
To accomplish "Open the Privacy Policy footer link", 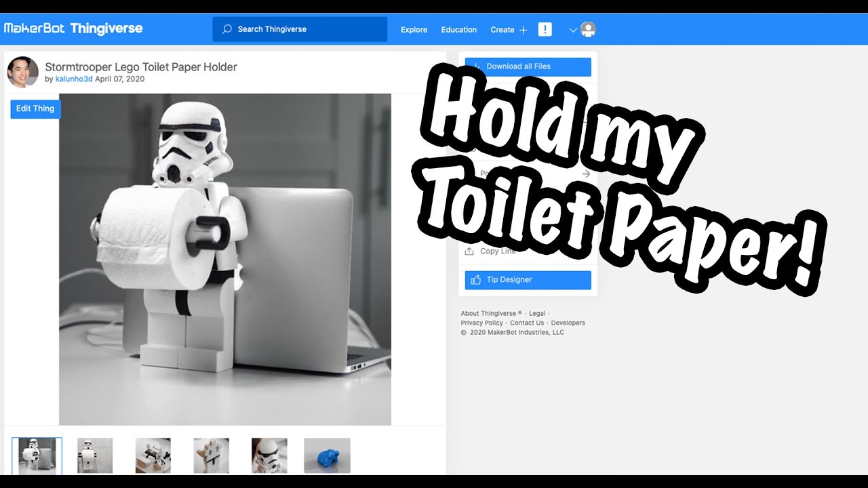I will [x=482, y=323].
